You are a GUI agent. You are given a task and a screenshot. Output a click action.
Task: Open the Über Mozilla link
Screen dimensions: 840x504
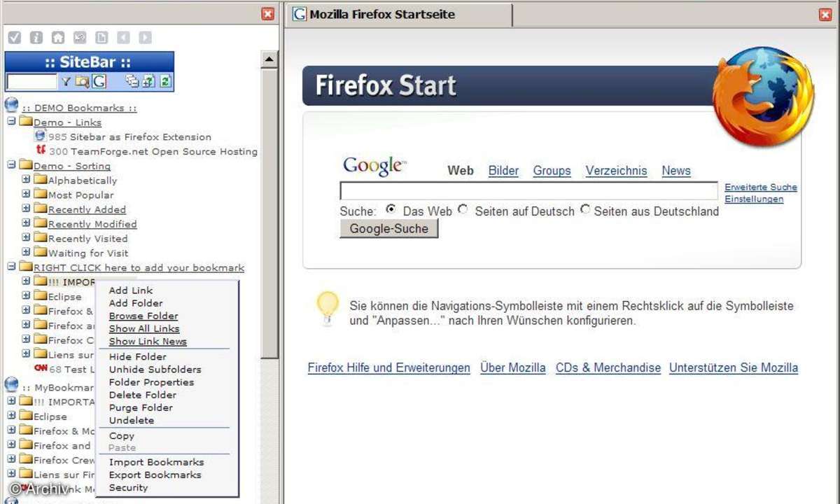coord(512,367)
